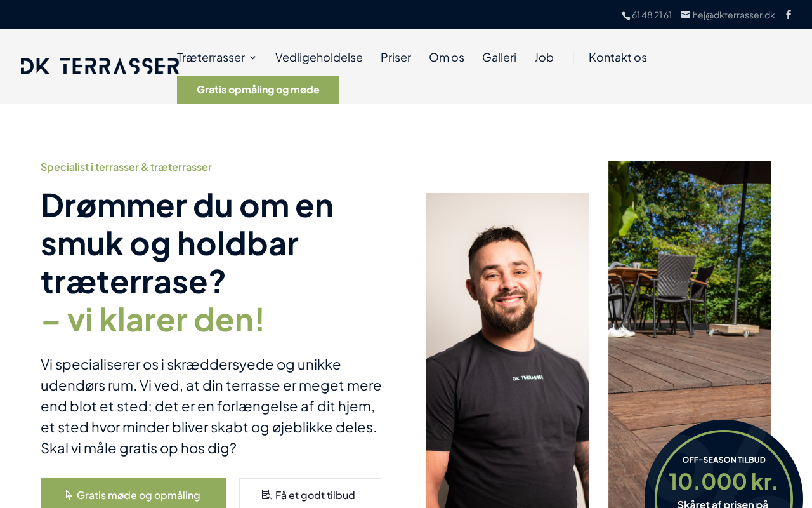The height and width of the screenshot is (508, 812).
Task: Expand the Træterrasser dropdown chevron
Action: tap(252, 58)
